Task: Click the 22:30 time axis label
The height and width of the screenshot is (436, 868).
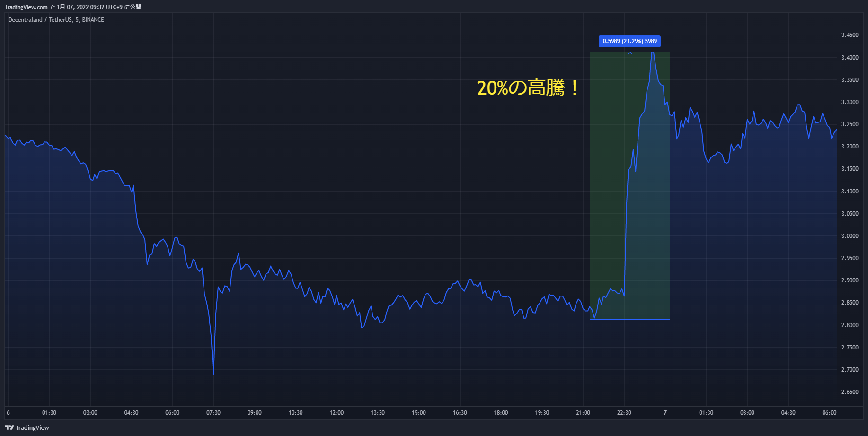Action: coord(624,413)
